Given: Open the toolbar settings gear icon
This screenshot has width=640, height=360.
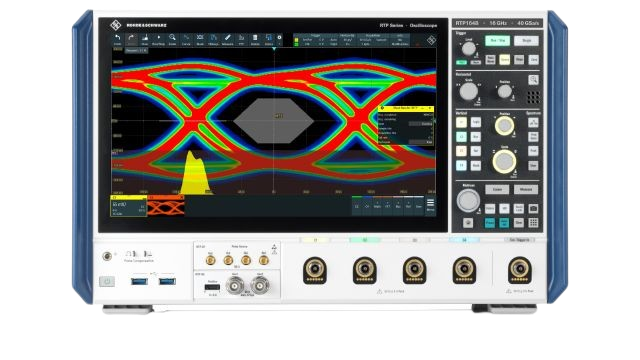Looking at the screenshot, I should (279, 38).
